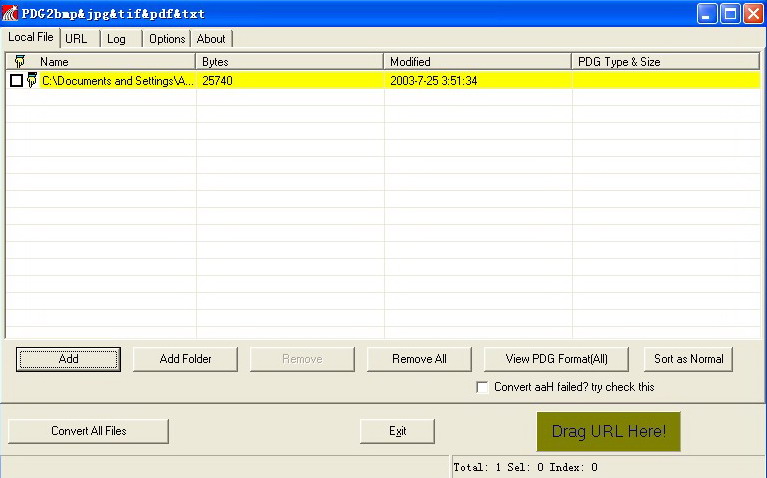Start conversion with Convert All Files
The image size is (767, 478).
click(x=88, y=431)
